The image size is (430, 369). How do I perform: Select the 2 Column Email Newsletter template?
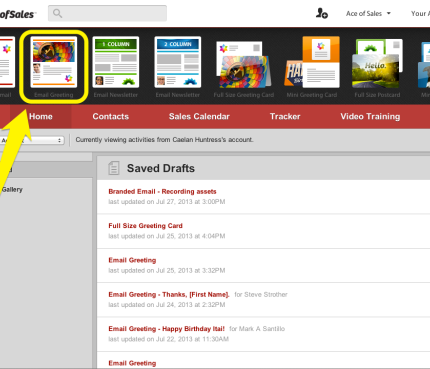178,62
